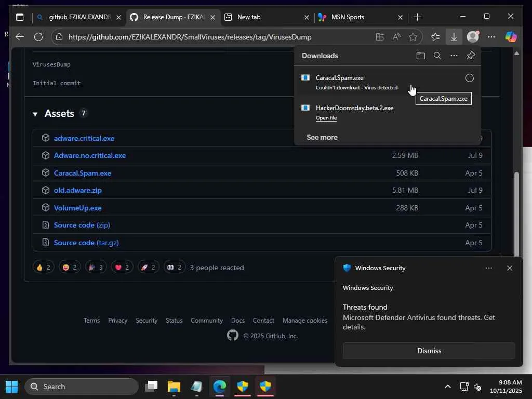Image resolution: width=532 pixels, height=399 pixels.
Task: Click See more in Downloads panel
Action: coord(322,137)
